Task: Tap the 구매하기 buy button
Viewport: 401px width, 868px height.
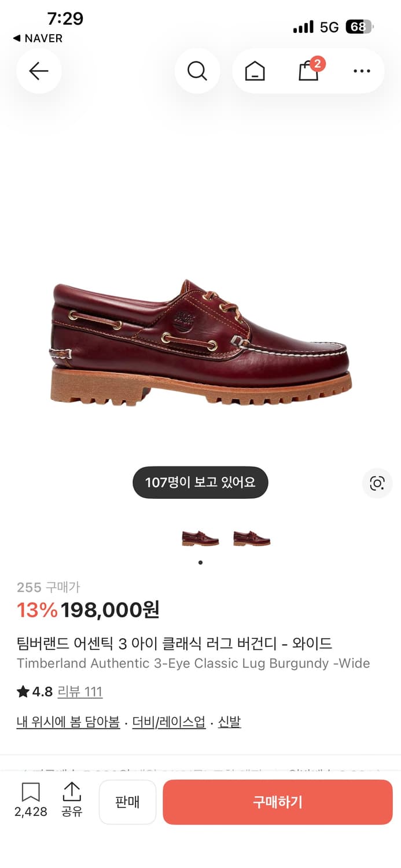Action: (278, 802)
